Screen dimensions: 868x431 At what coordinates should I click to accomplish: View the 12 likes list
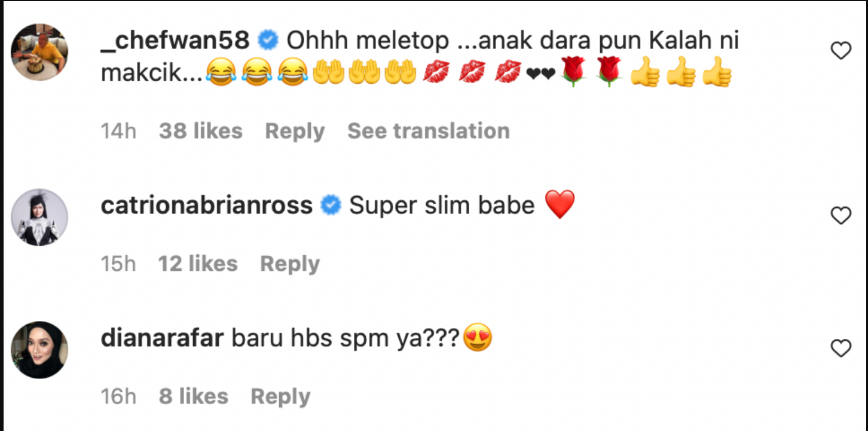(198, 264)
